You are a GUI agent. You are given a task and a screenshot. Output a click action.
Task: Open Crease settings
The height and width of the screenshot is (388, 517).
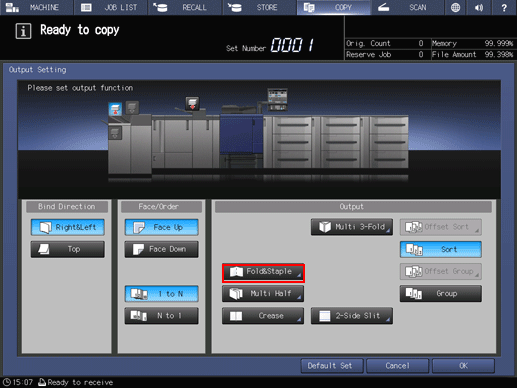[x=263, y=316]
